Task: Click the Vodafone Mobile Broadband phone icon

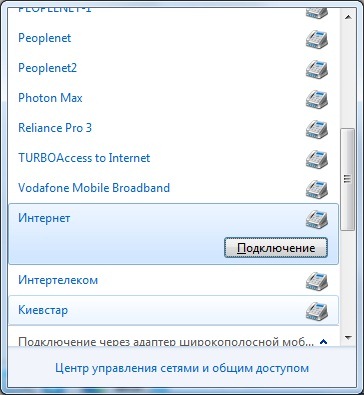Action: [x=317, y=189]
